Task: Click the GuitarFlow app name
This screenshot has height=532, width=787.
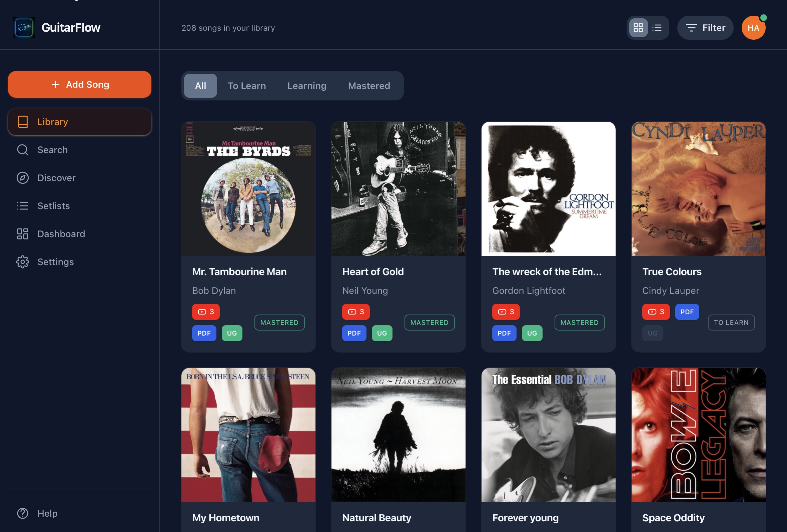Action: pos(71,27)
